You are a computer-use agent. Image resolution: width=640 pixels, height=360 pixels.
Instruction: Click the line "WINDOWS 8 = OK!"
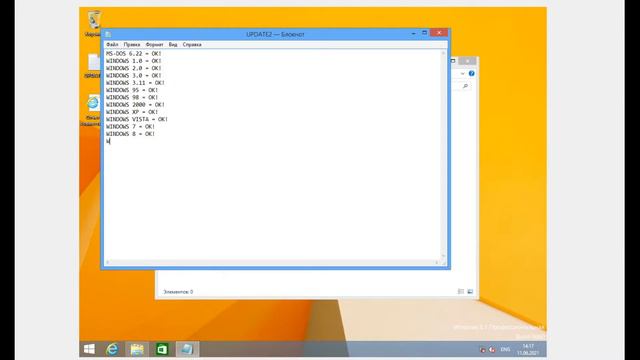point(130,134)
